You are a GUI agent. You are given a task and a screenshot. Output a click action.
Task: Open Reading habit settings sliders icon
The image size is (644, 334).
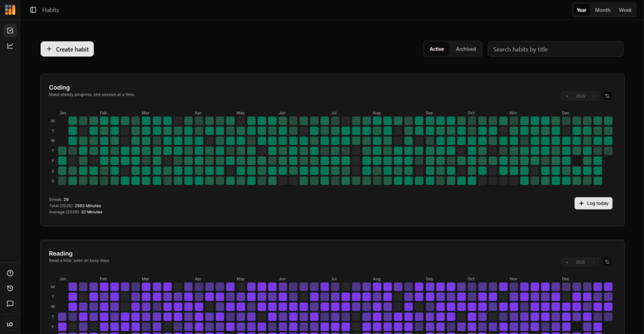(x=607, y=262)
